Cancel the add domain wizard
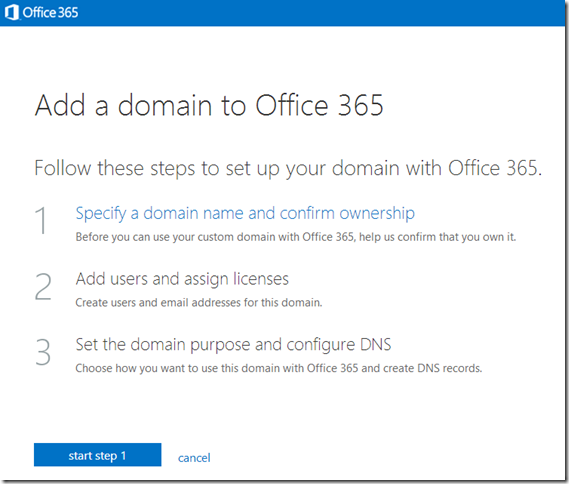 (x=194, y=458)
